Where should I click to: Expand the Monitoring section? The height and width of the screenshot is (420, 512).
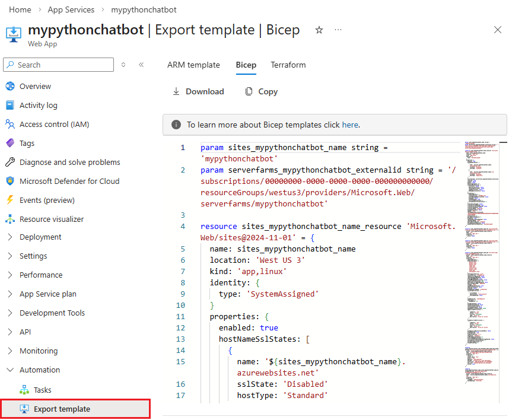10,351
